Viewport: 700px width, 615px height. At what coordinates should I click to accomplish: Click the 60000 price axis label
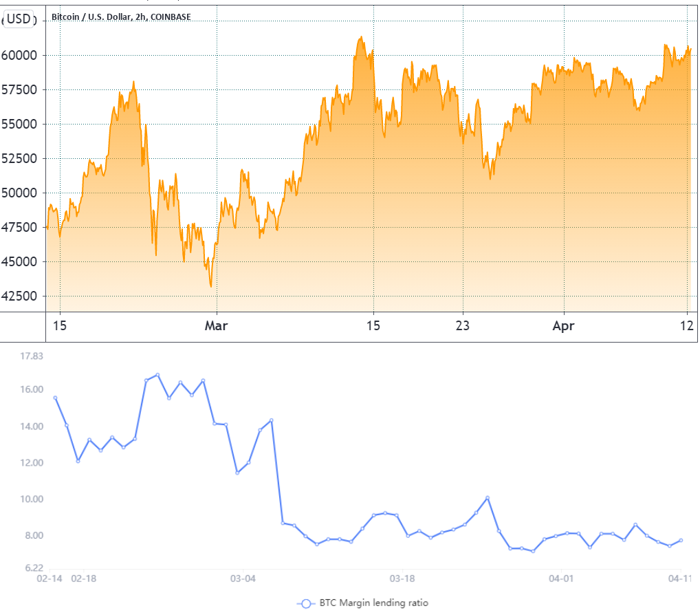click(x=19, y=56)
